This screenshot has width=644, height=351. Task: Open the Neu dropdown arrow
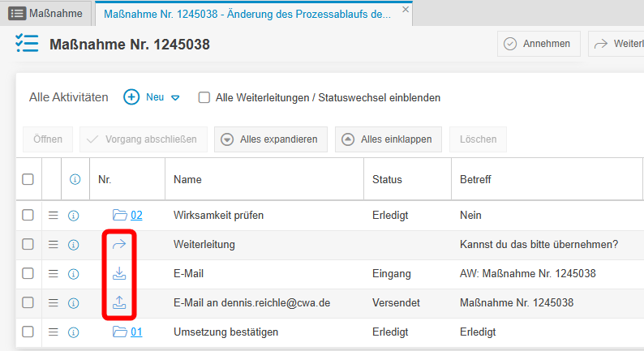(174, 98)
